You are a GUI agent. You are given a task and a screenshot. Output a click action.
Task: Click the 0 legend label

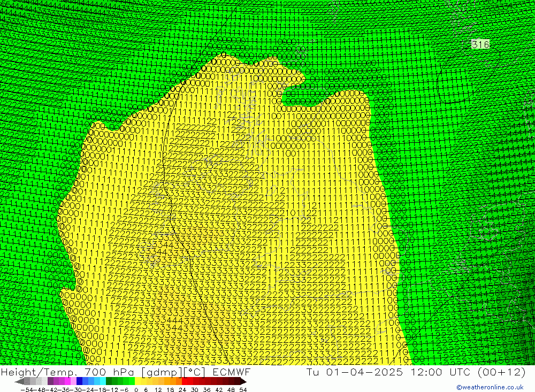click(136, 390)
